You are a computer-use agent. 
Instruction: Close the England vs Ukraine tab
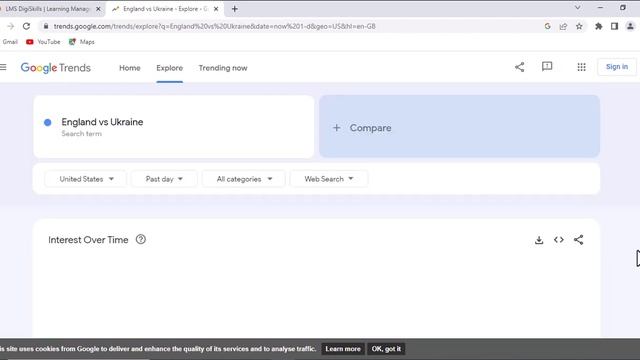pos(216,9)
